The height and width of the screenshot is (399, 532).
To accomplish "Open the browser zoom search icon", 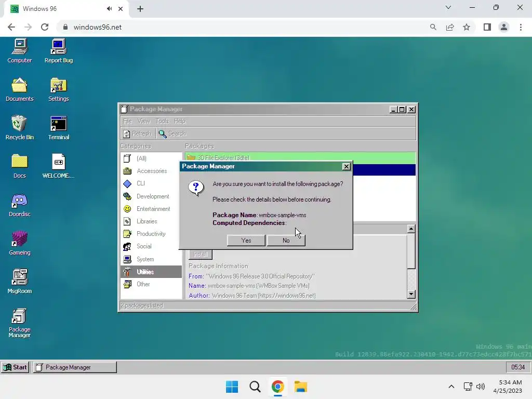I will point(433,27).
